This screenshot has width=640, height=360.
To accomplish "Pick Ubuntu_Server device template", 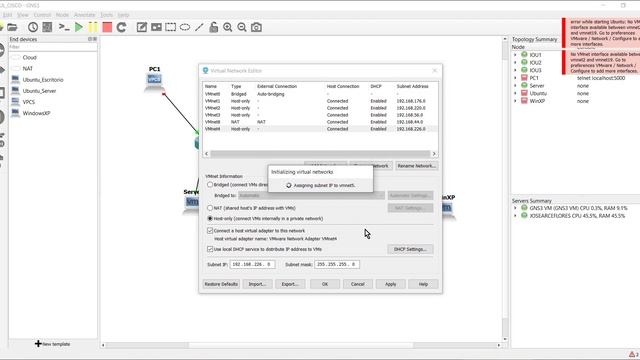I will tap(39, 91).
